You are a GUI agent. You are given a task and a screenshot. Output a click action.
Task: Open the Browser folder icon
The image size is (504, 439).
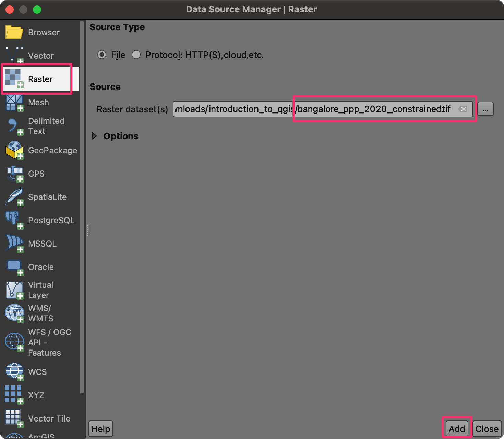coord(14,32)
